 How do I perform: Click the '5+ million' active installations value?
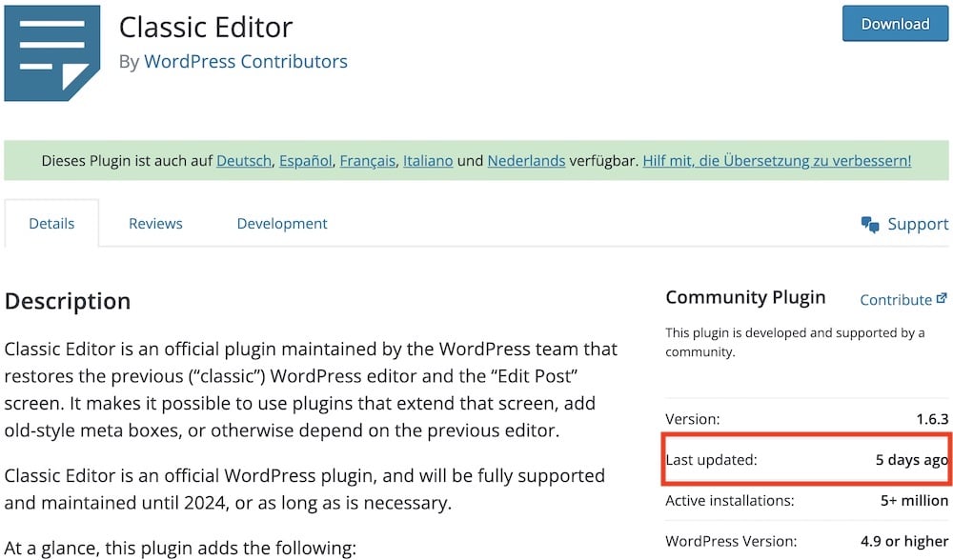pyautogui.click(x=914, y=501)
